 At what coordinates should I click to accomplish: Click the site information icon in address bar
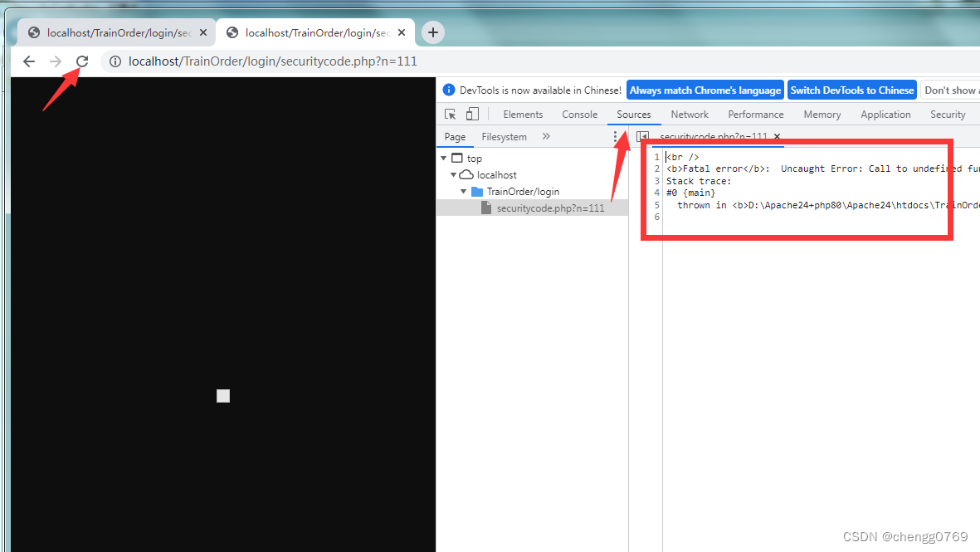(115, 61)
